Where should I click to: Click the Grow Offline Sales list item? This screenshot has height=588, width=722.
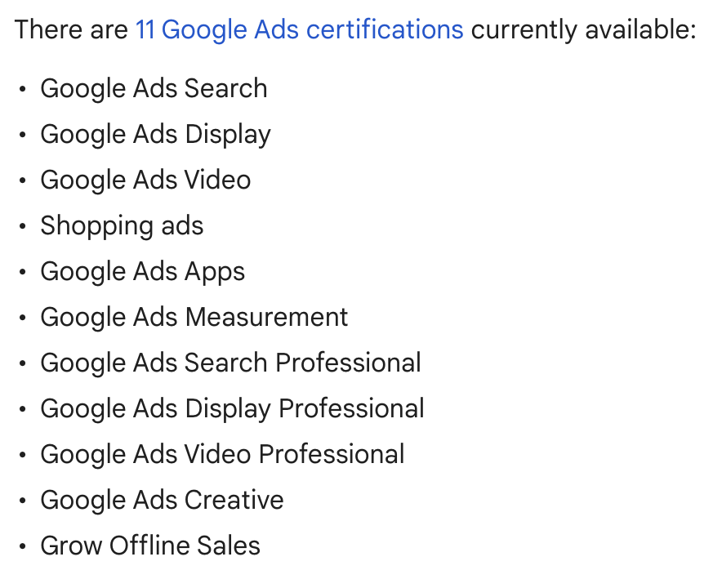pos(150,546)
